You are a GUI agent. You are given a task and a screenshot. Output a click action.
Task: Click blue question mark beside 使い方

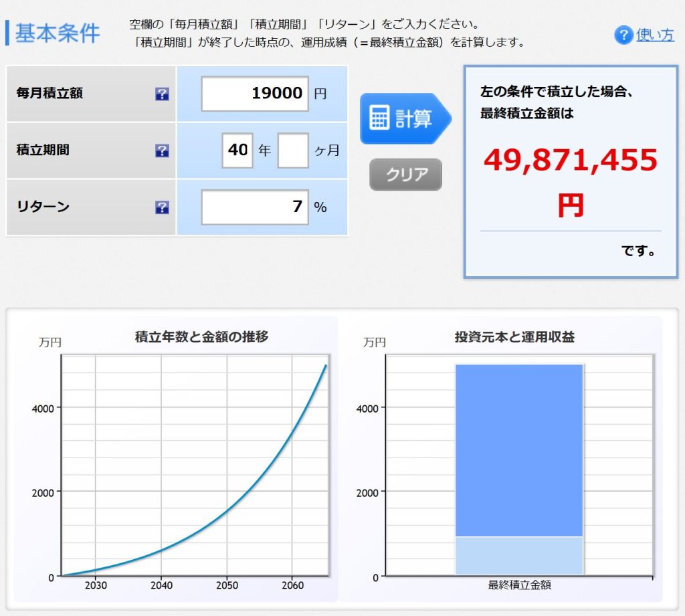[x=623, y=35]
